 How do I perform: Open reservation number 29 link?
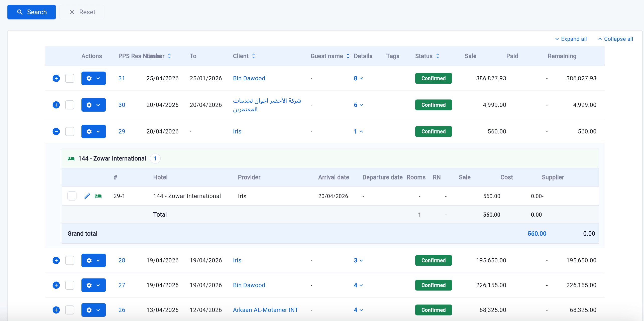pos(122,131)
